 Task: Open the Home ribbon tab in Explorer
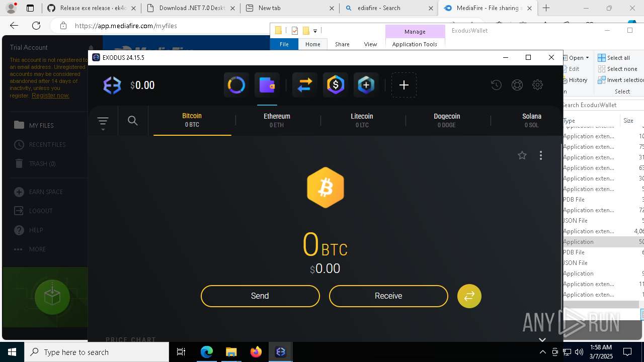pyautogui.click(x=313, y=44)
